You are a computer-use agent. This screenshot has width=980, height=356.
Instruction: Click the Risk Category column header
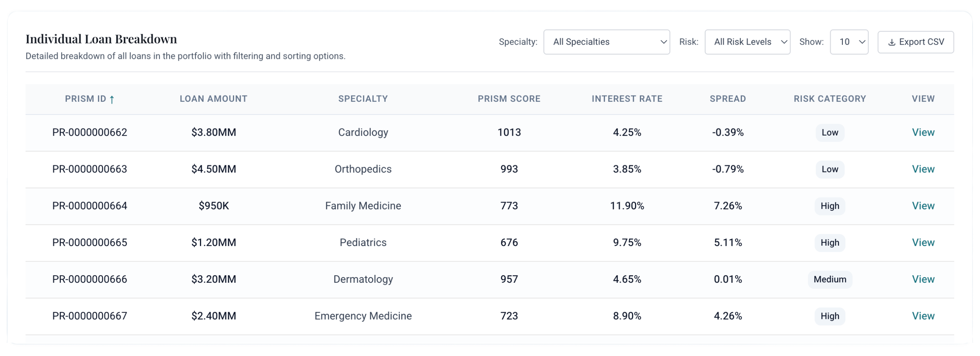tap(829, 99)
